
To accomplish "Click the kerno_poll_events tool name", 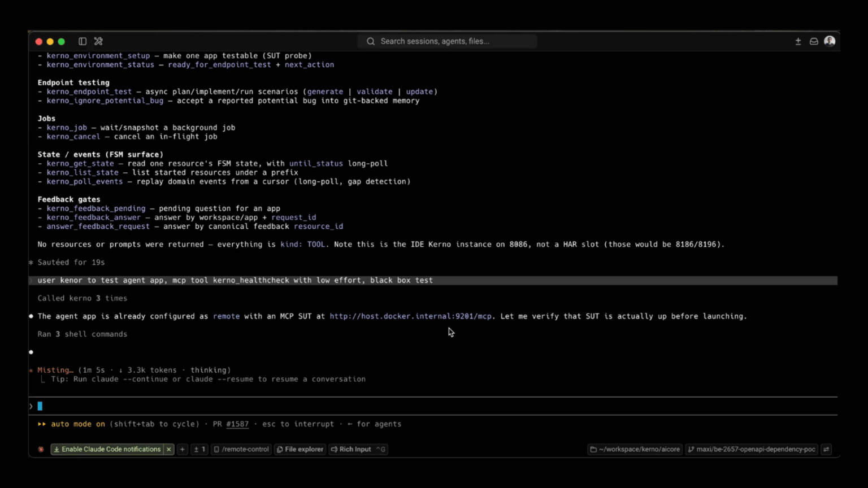I will tap(85, 182).
